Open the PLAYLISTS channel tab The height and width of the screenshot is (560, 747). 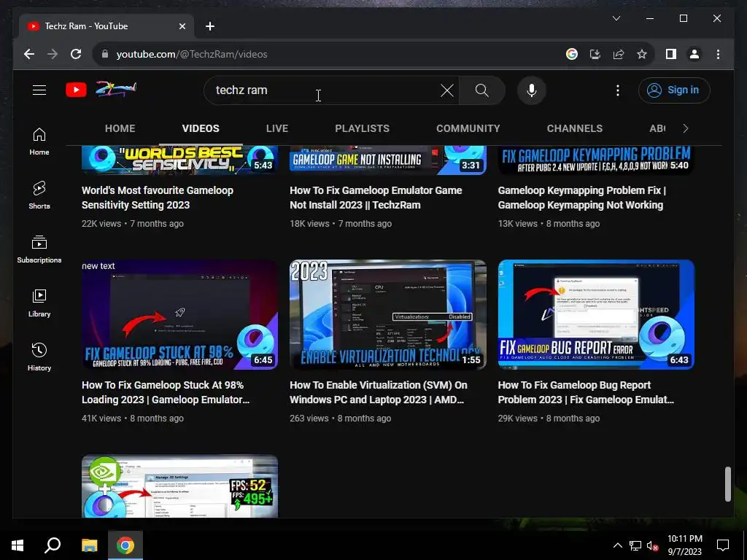(x=362, y=128)
